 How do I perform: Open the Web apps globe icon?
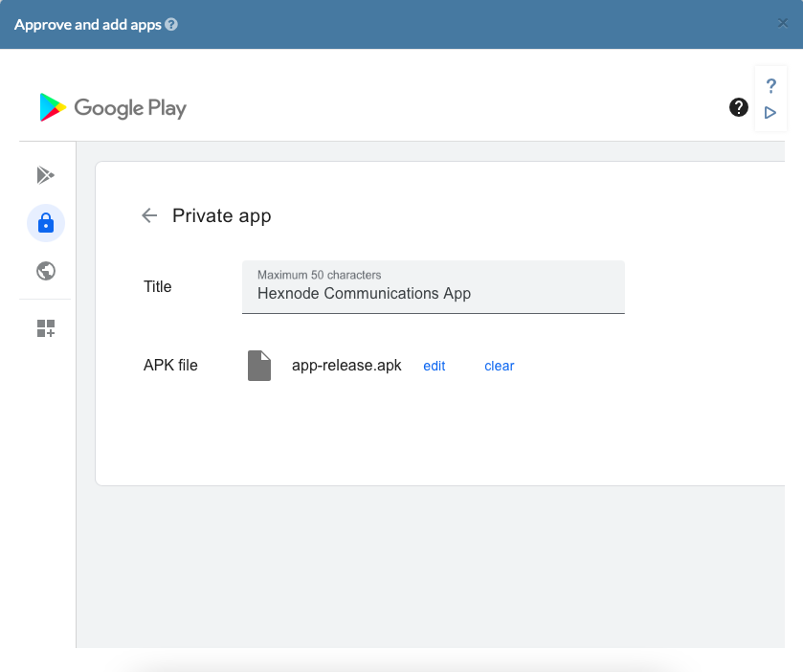click(x=46, y=271)
